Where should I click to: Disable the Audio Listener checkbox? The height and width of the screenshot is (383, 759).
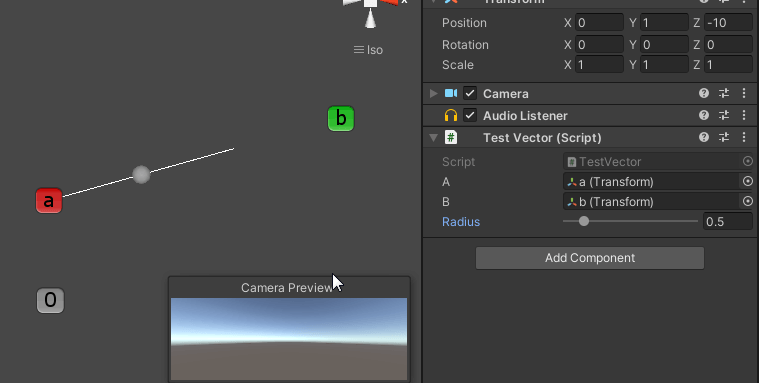point(470,115)
